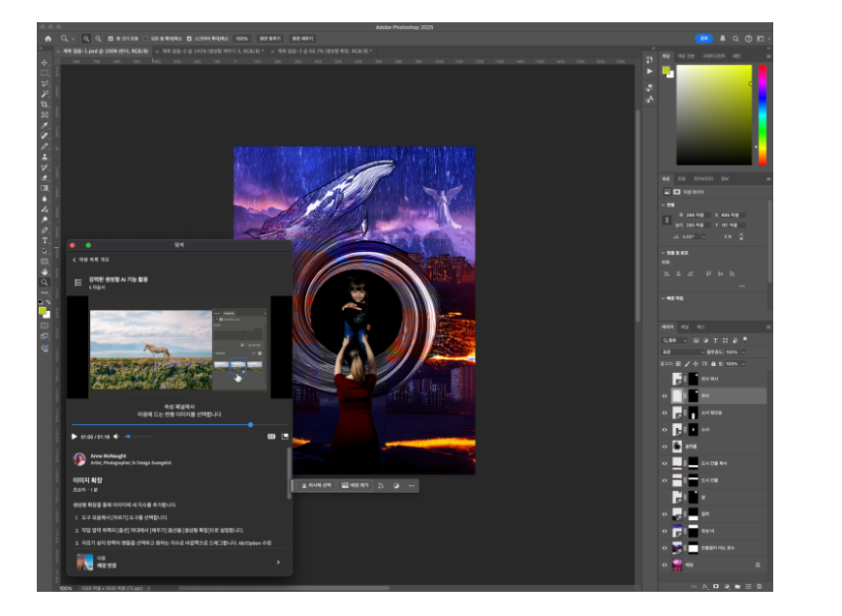Select the Path Selection arrow tool
The image size is (842, 616).
(x=45, y=251)
